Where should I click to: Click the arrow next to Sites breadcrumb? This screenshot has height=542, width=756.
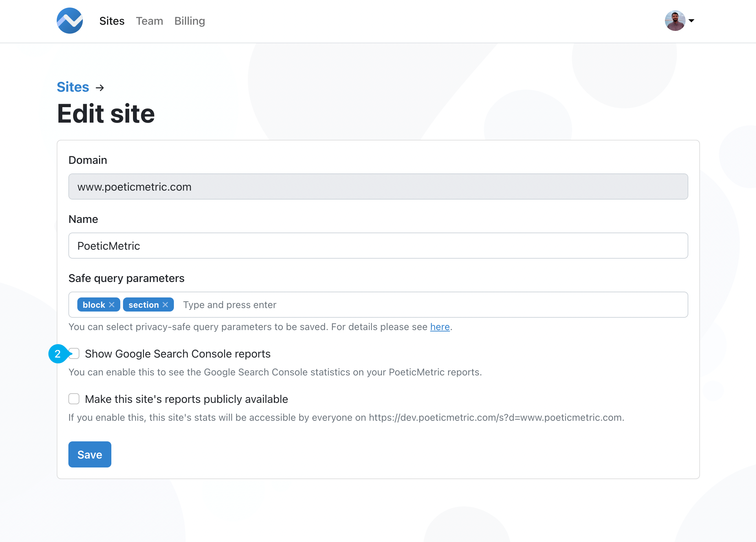tap(100, 88)
